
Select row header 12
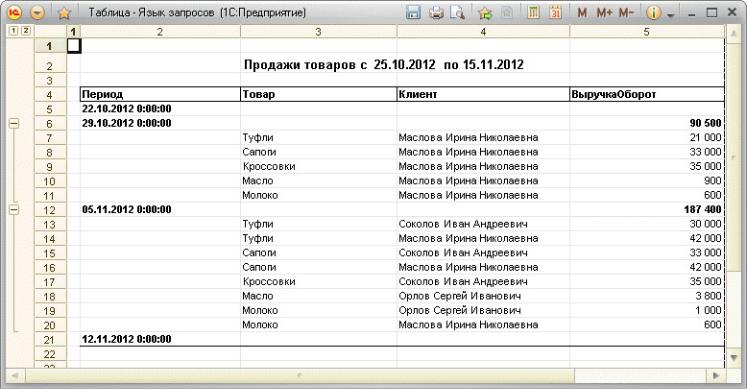pyautogui.click(x=50, y=210)
